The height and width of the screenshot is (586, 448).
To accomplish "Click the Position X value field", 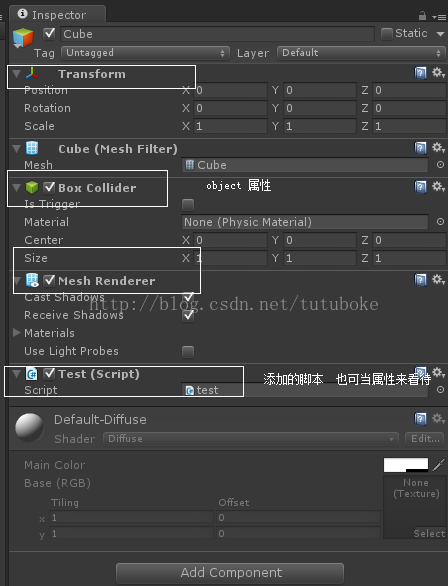I will tap(231, 90).
